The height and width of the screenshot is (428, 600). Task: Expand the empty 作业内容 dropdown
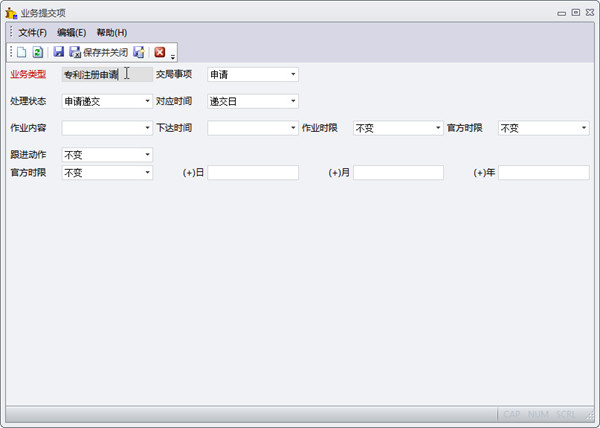[x=147, y=128]
